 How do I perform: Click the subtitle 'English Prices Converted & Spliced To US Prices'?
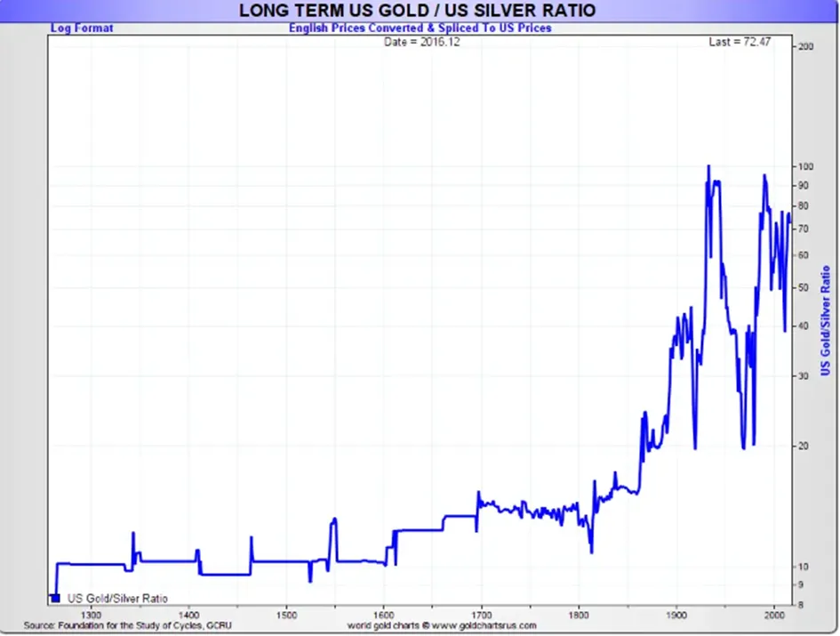(x=420, y=28)
